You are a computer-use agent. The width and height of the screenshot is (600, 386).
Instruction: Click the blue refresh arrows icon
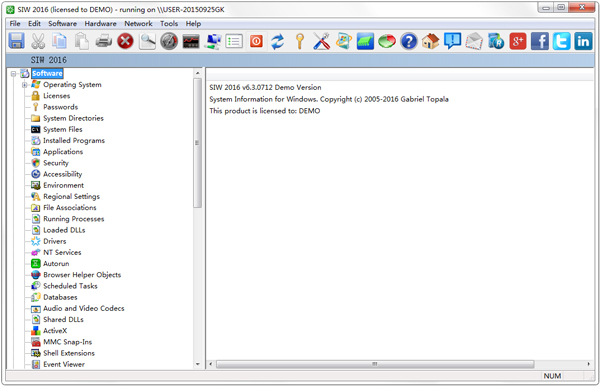(x=278, y=41)
